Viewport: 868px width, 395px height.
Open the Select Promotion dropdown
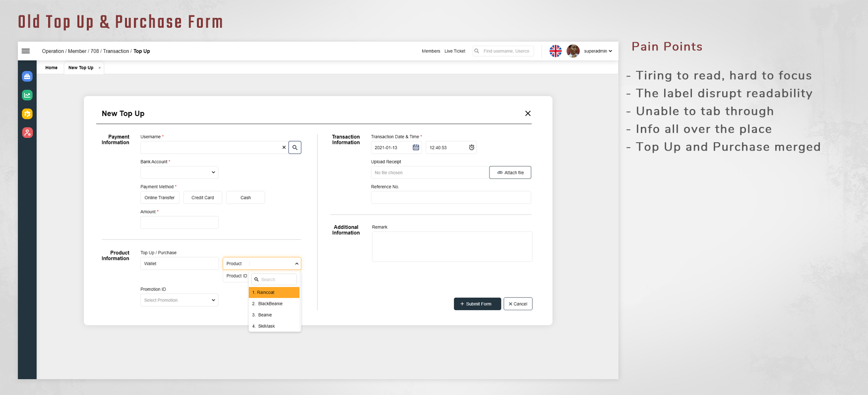coord(179,300)
